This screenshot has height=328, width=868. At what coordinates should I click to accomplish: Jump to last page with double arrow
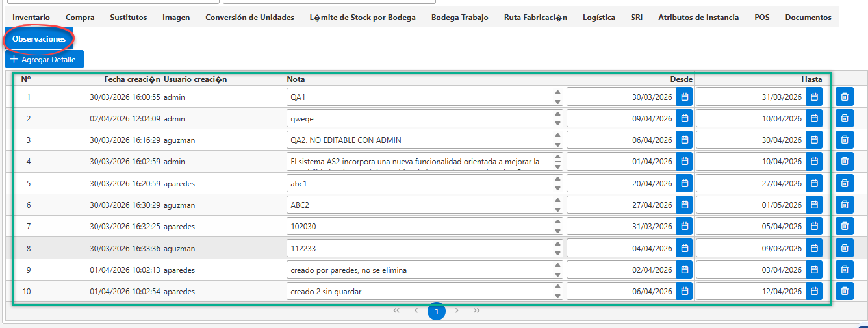[x=477, y=310]
